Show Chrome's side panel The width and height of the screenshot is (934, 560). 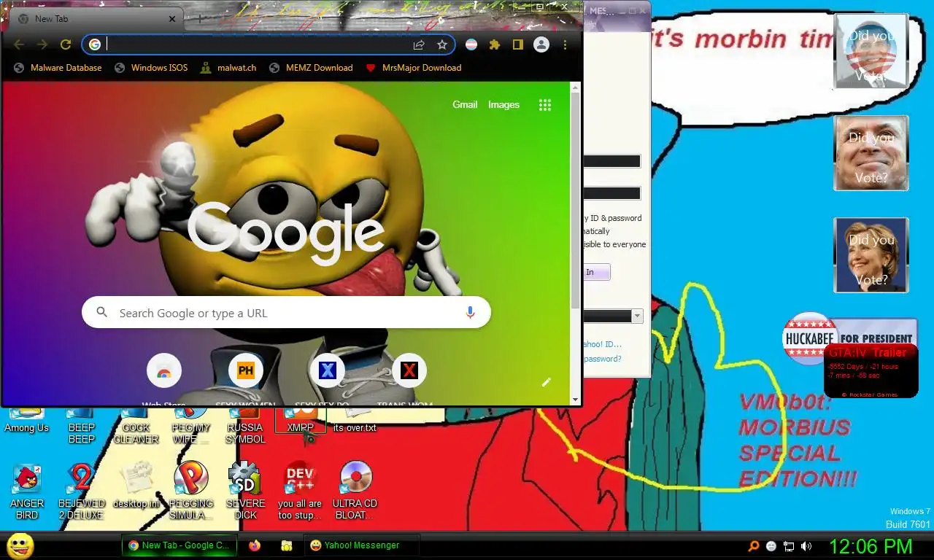point(517,44)
